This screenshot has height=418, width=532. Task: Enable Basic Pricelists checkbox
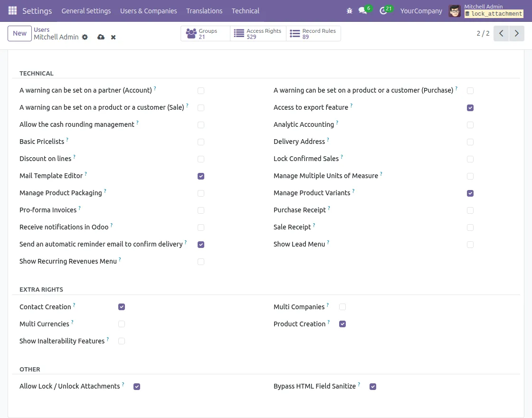pyautogui.click(x=201, y=142)
